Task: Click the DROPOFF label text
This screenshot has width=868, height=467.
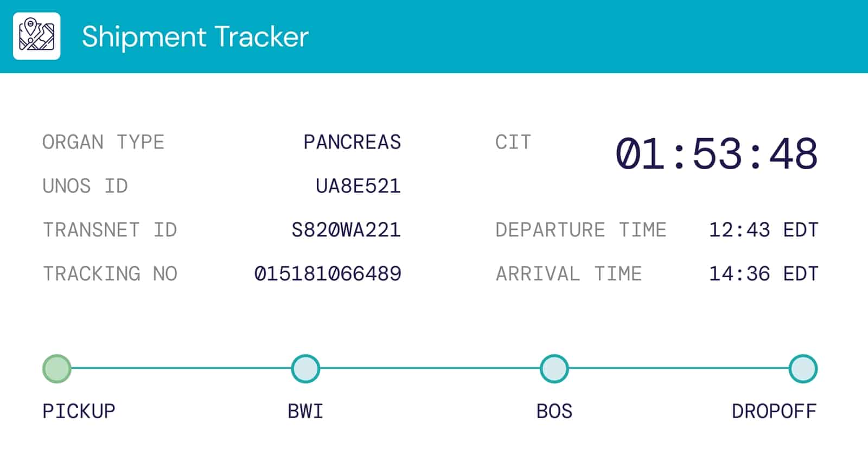Action: coord(774,411)
